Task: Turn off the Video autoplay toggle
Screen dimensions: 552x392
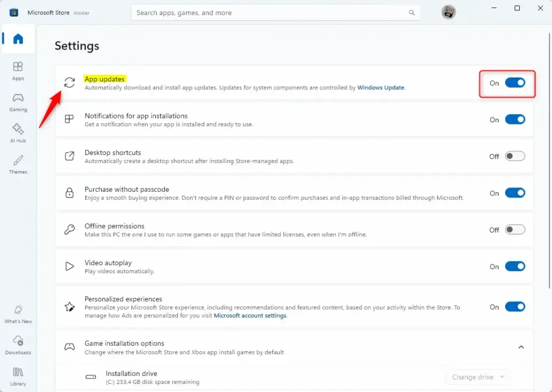Action: (515, 267)
